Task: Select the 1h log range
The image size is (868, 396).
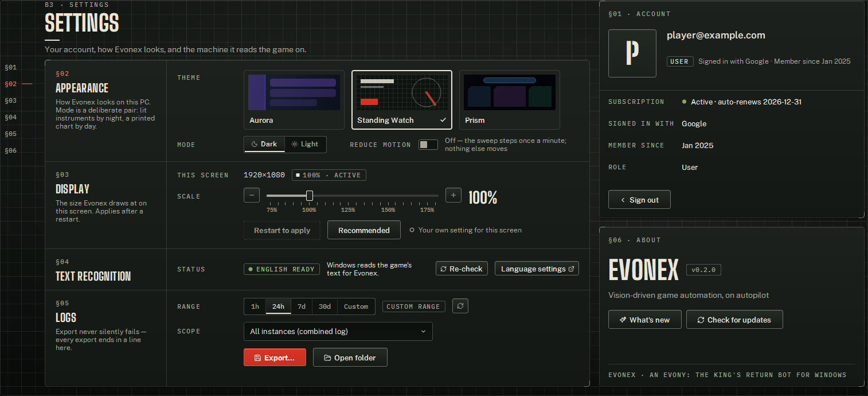Action: (255, 306)
